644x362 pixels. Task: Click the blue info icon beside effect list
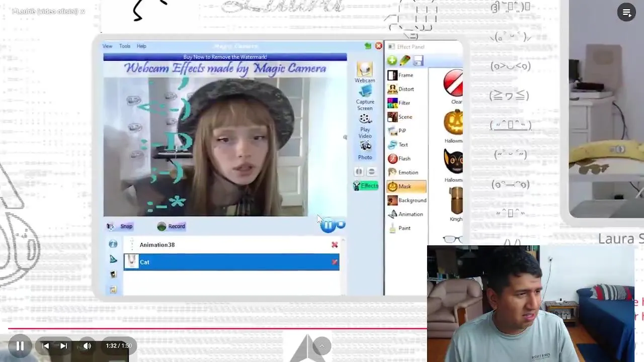point(113,244)
